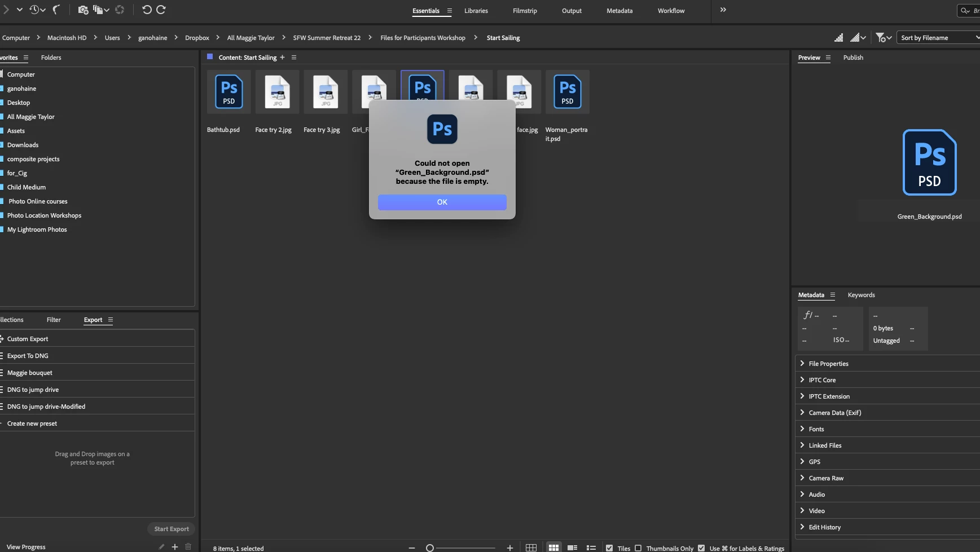Select the Bathtub.psd thumbnail
980x552 pixels.
228,92
